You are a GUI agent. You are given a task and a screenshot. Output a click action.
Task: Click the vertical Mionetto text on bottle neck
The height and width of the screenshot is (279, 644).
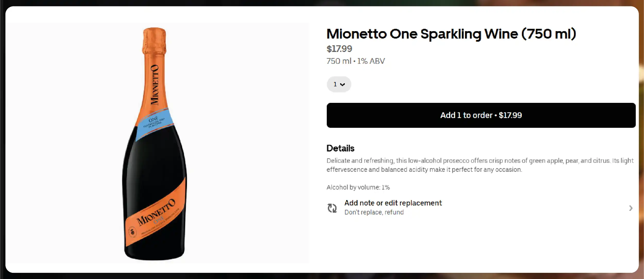point(154,85)
